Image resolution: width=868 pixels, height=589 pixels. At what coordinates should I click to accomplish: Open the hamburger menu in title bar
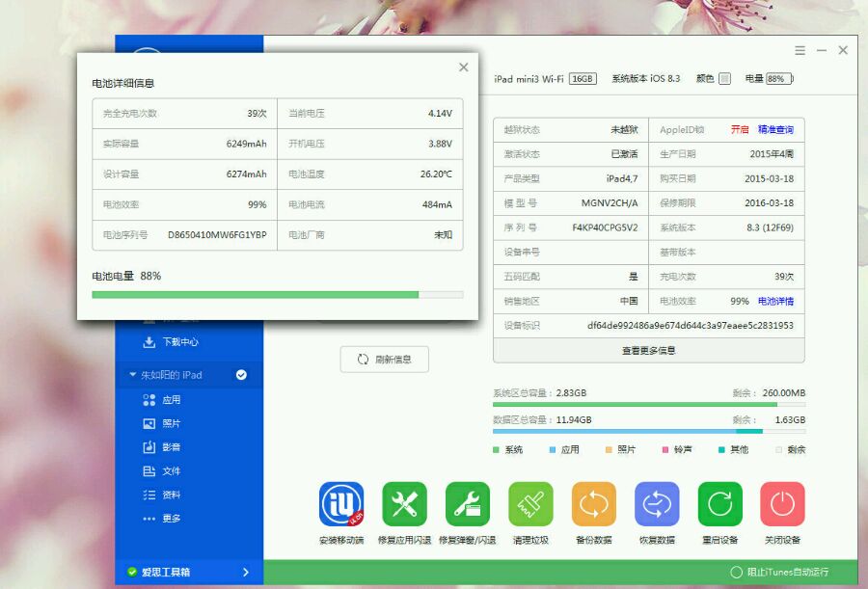[800, 50]
